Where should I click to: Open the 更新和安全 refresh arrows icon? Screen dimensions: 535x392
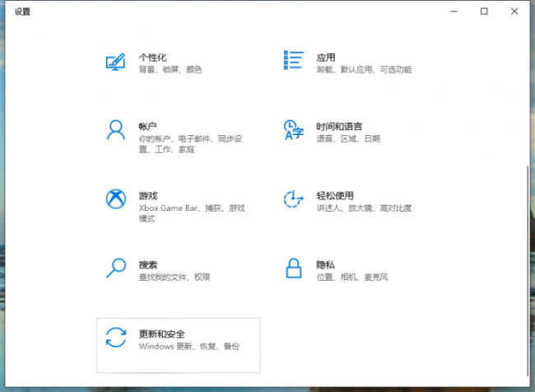click(116, 338)
